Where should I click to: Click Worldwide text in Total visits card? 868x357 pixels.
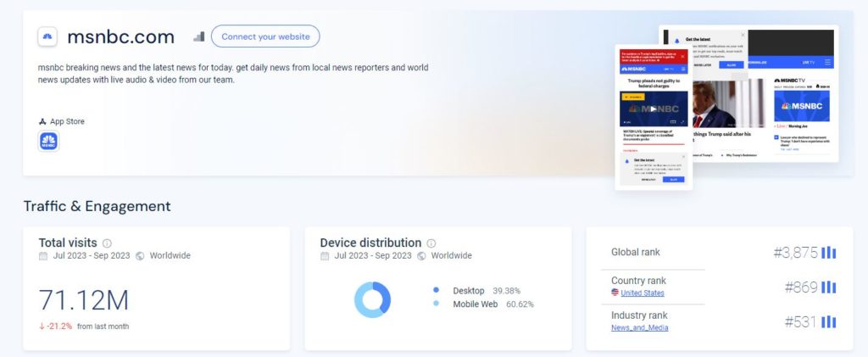(170, 256)
